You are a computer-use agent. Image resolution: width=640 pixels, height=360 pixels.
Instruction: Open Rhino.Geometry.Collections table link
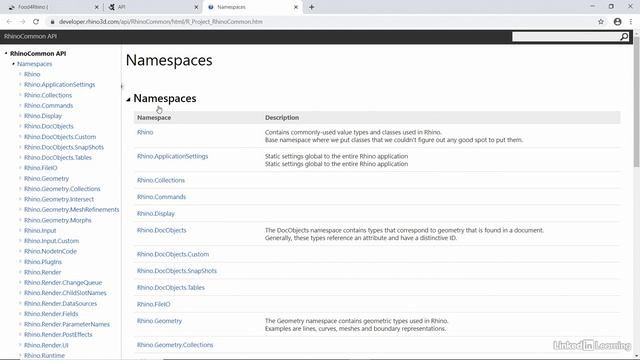tap(175, 345)
